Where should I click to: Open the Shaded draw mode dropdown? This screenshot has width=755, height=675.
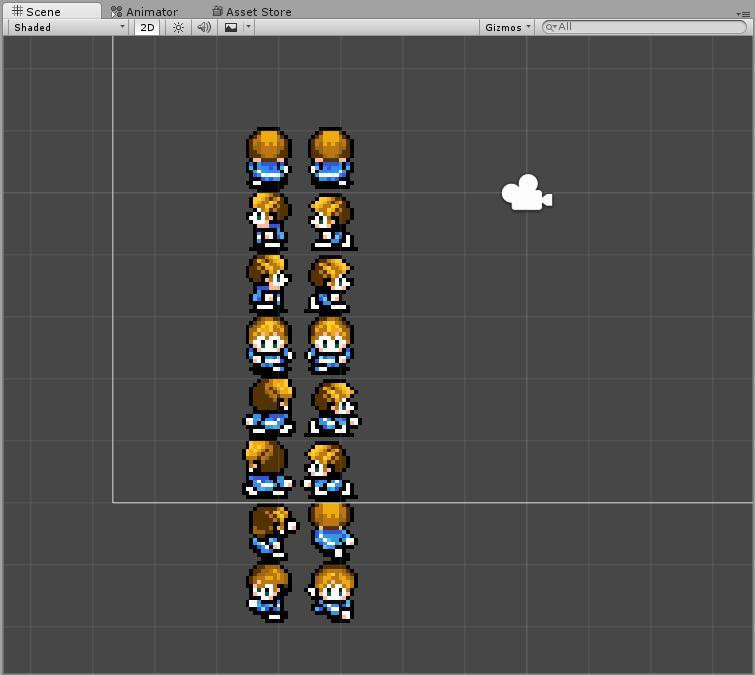(x=69, y=27)
